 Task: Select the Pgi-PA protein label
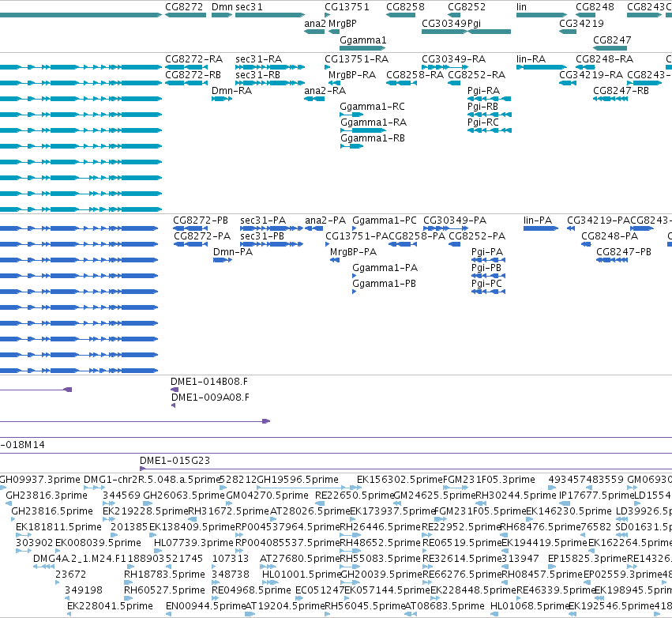tap(487, 252)
